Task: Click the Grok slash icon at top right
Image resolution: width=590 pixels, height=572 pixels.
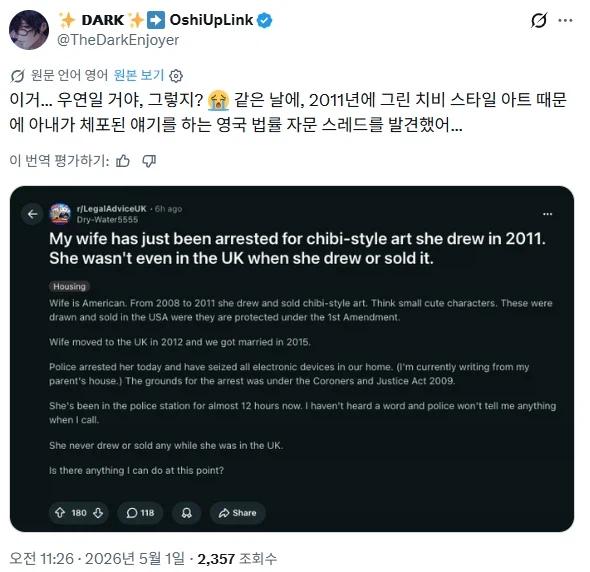Action: (x=539, y=20)
